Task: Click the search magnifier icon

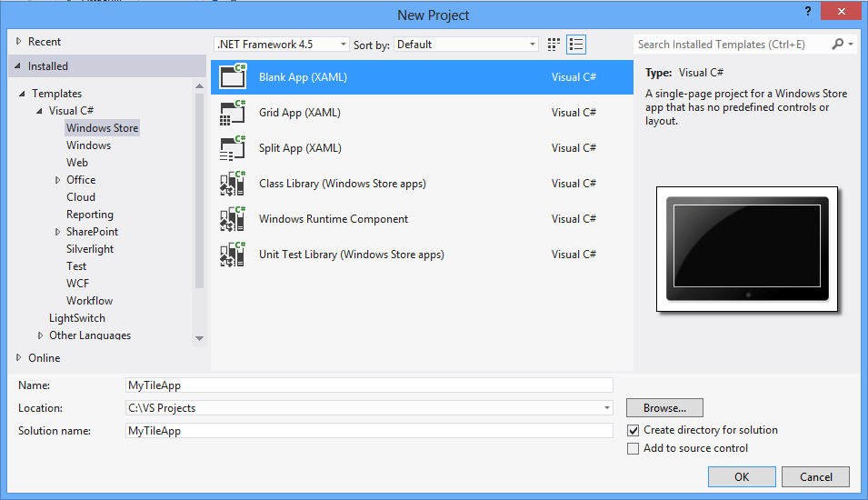Action: pyautogui.click(x=838, y=44)
